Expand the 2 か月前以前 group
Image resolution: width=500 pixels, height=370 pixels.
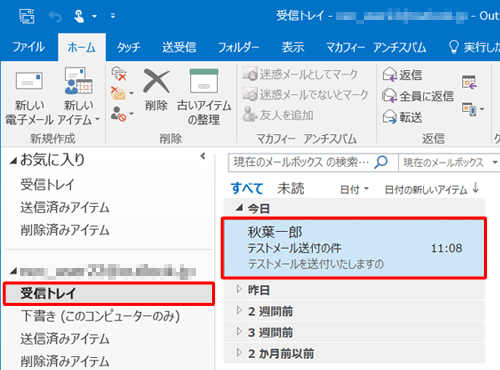click(x=239, y=353)
